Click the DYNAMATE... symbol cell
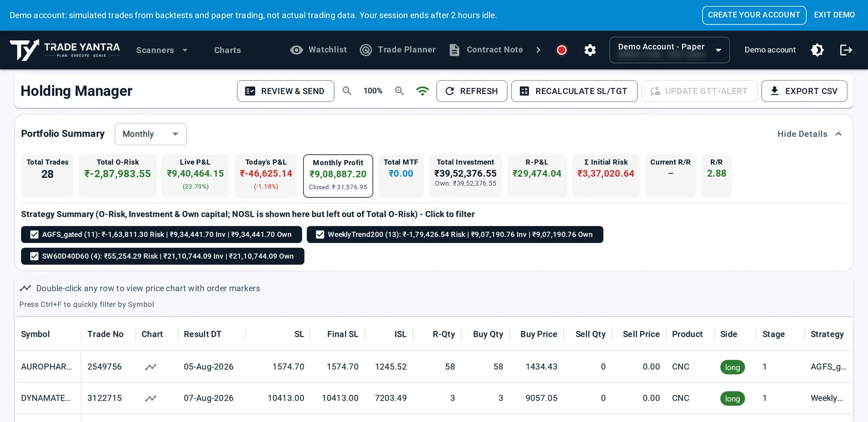This screenshot has width=868, height=422. (46, 398)
